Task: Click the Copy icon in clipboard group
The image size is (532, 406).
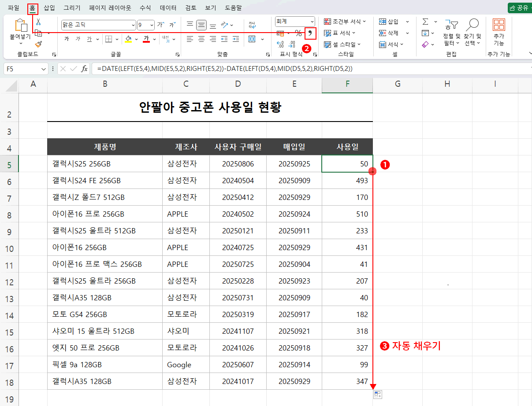Action: (38, 33)
